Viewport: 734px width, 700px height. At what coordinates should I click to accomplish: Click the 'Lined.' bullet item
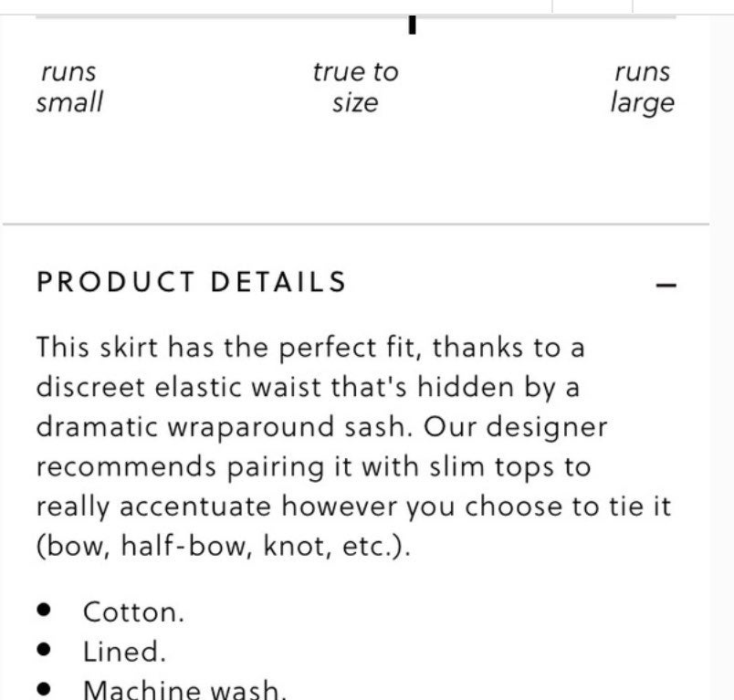pos(124,652)
